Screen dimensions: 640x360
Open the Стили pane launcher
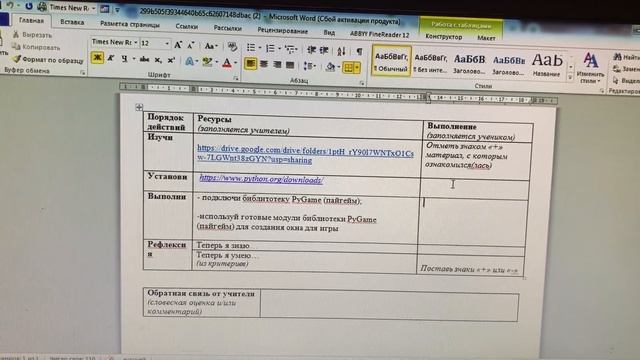[x=602, y=91]
